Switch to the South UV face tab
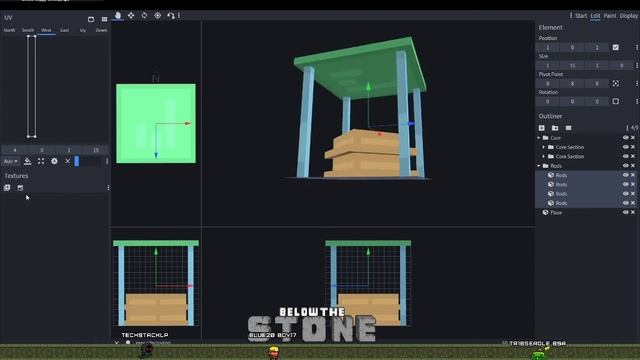This screenshot has width=640, height=360. click(x=28, y=30)
